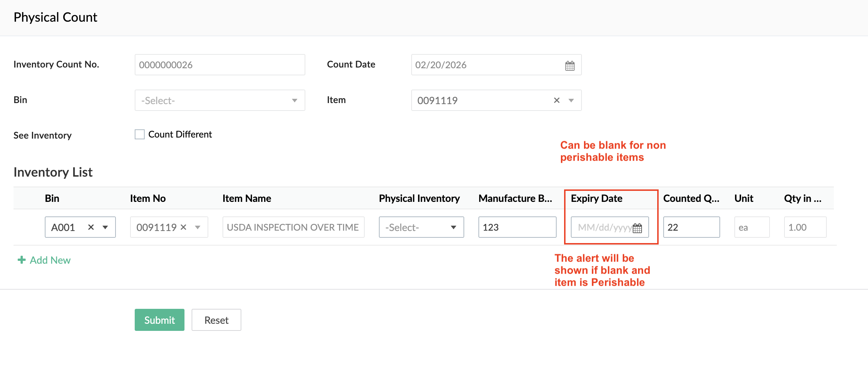Click the plus icon beside Add New
Screen dimensions: 868x376
click(22, 260)
